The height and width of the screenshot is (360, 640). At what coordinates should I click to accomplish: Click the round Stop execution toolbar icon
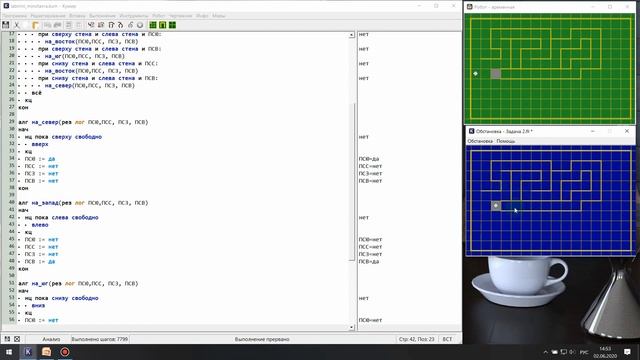pyautogui.click(x=140, y=25)
